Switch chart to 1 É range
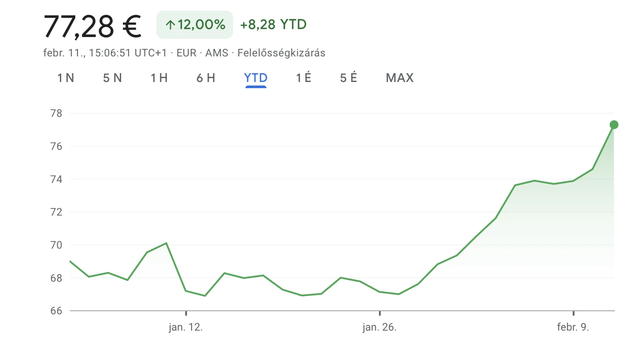The image size is (644, 350). 303,78
